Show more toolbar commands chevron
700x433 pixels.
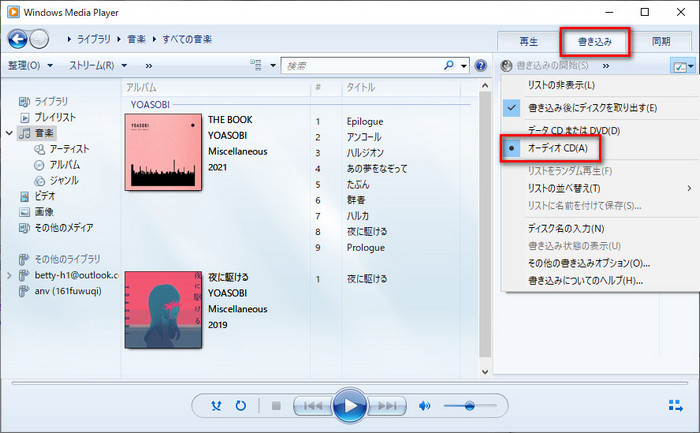pyautogui.click(x=149, y=66)
